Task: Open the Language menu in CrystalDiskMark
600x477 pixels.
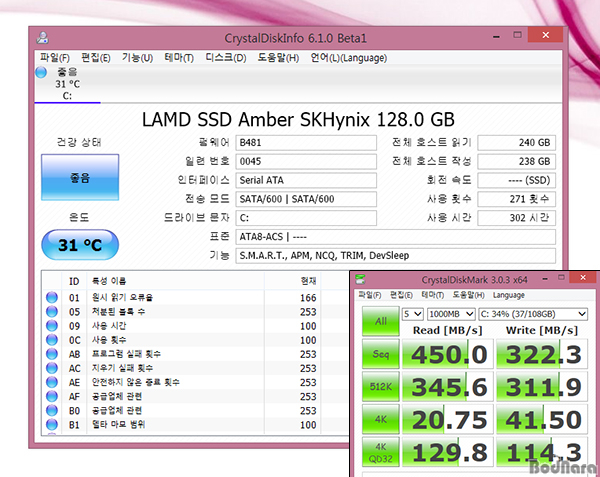Action: [x=509, y=295]
